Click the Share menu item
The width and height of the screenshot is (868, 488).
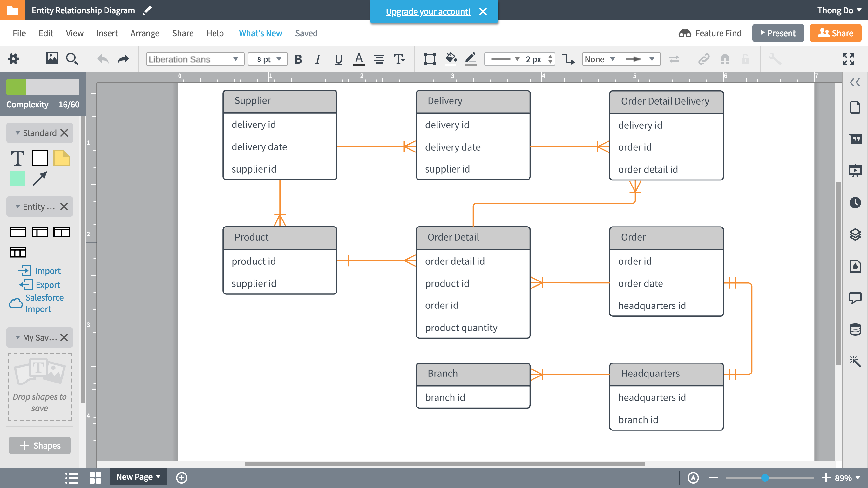tap(182, 33)
